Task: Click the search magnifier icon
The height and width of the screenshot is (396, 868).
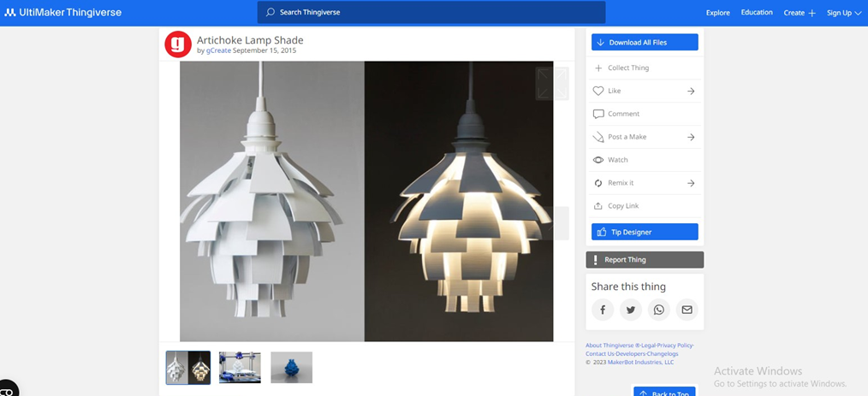Action: 271,12
